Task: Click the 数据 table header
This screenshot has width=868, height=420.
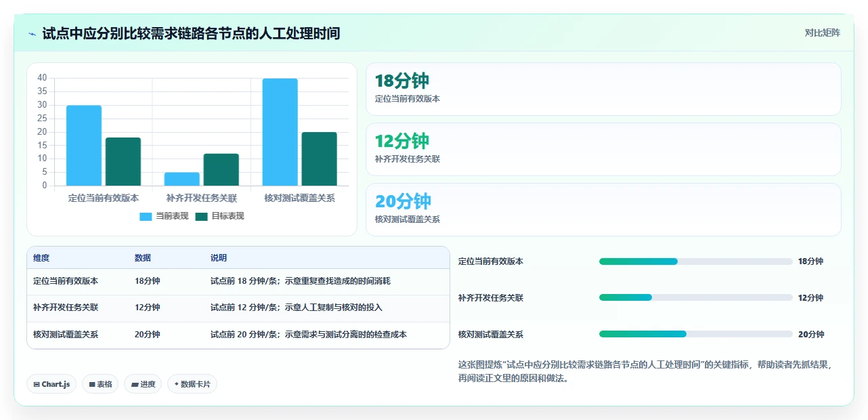Action: (x=143, y=258)
